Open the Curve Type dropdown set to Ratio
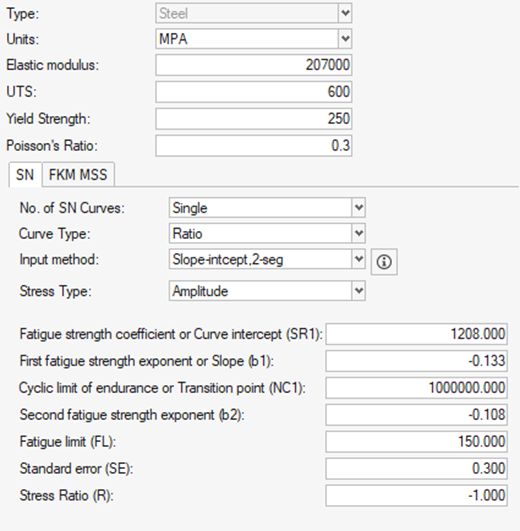Viewport: 520px width, 531px height. pos(267,233)
